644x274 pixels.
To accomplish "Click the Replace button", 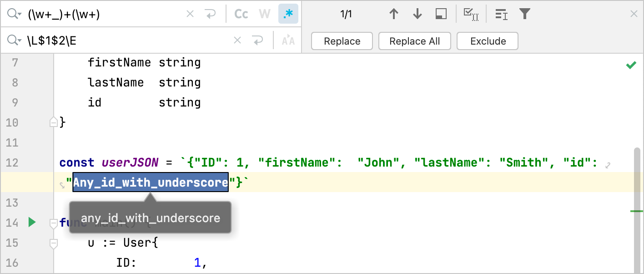I will pyautogui.click(x=342, y=41).
